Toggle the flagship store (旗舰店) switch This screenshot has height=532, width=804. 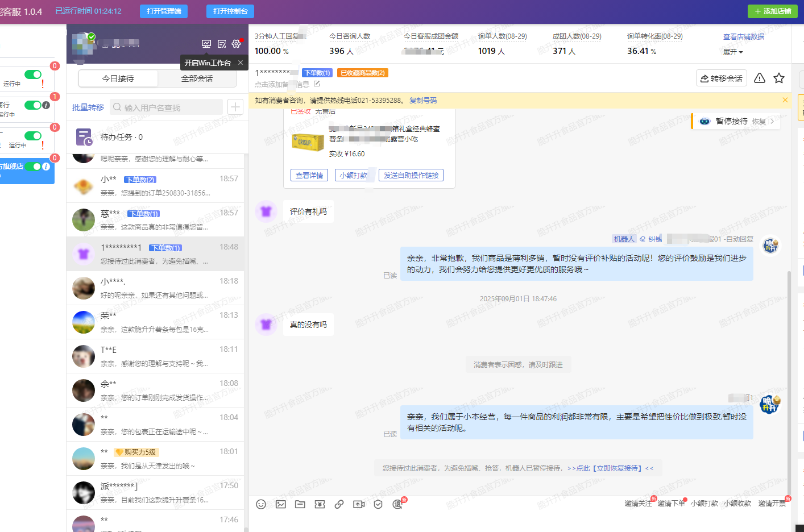click(37, 167)
